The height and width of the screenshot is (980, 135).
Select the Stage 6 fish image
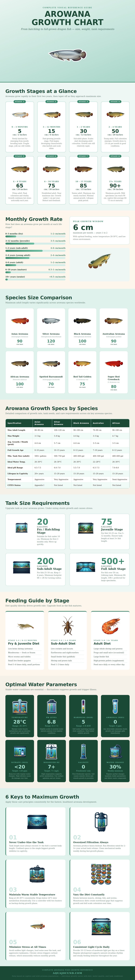(x=52, y=169)
